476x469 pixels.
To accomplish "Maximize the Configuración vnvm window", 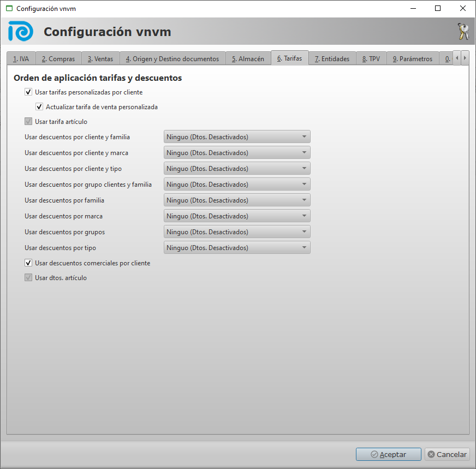I will [438, 9].
